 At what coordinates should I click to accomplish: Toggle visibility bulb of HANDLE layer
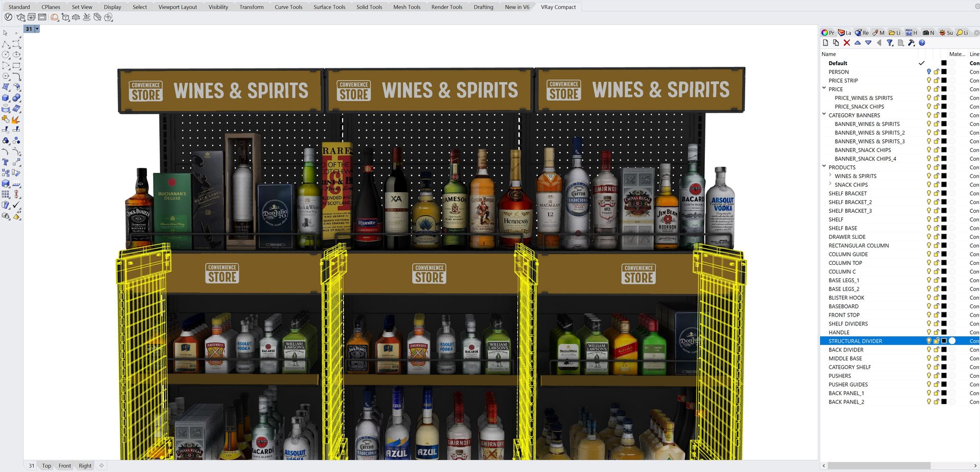(929, 332)
